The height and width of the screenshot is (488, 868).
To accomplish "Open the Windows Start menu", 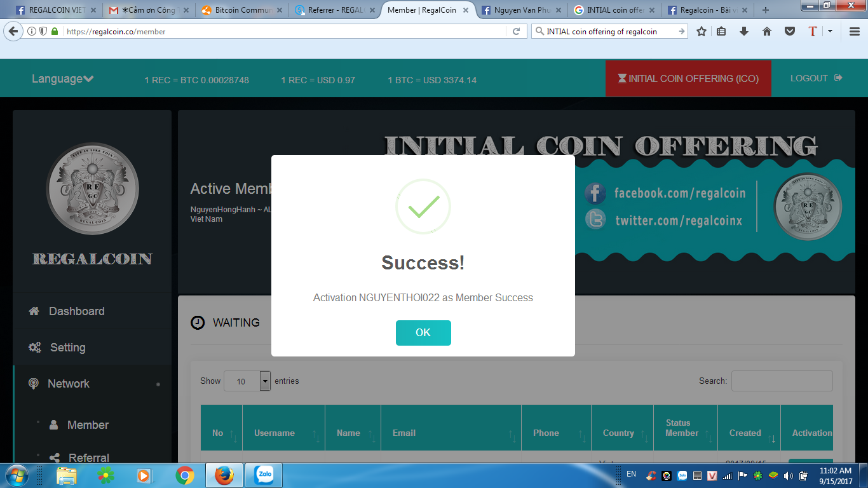I will [16, 475].
